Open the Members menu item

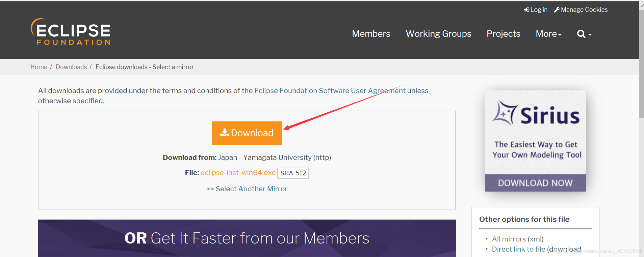[371, 34]
